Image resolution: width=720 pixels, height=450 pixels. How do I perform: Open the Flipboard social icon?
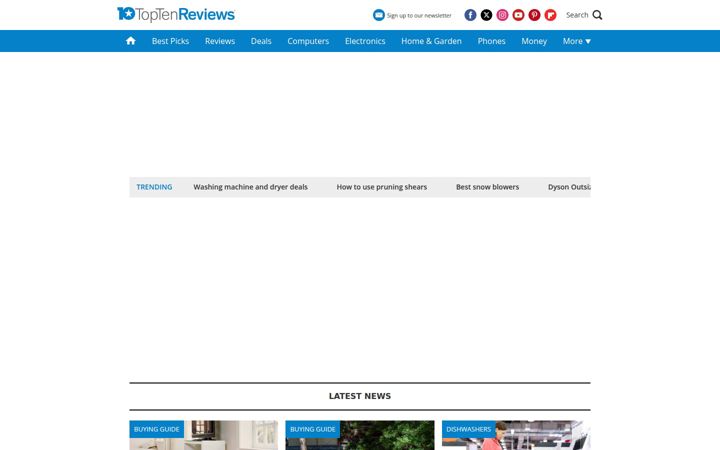tap(551, 15)
